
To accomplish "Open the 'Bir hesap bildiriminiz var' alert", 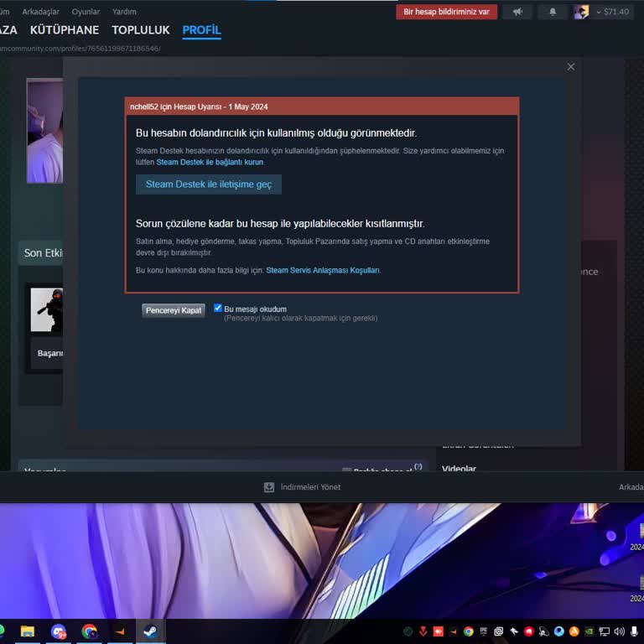I will pos(446,12).
